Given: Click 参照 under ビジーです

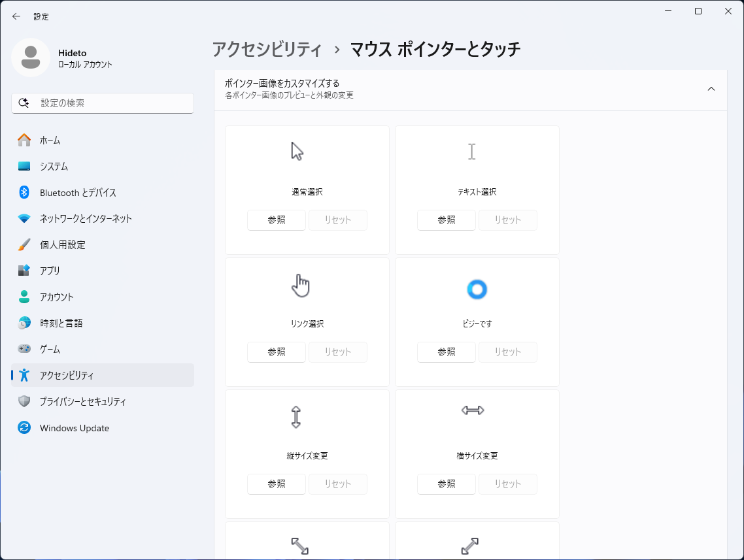Looking at the screenshot, I should (446, 352).
